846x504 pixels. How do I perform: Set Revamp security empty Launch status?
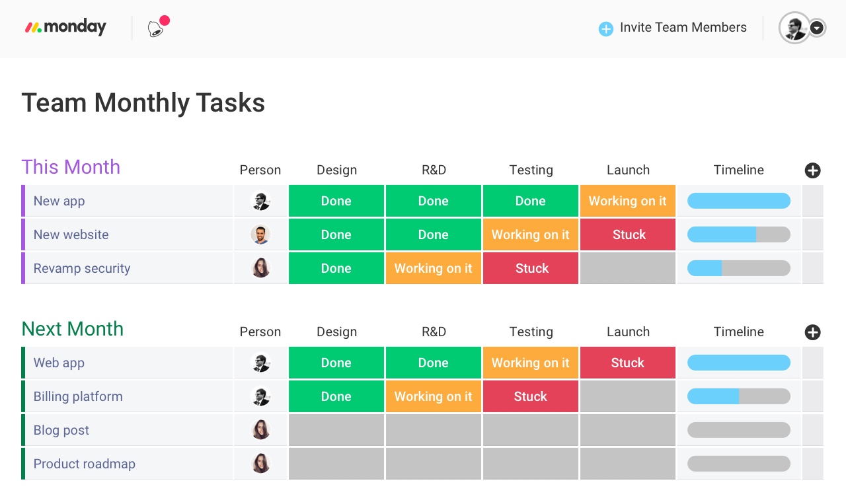(x=628, y=268)
